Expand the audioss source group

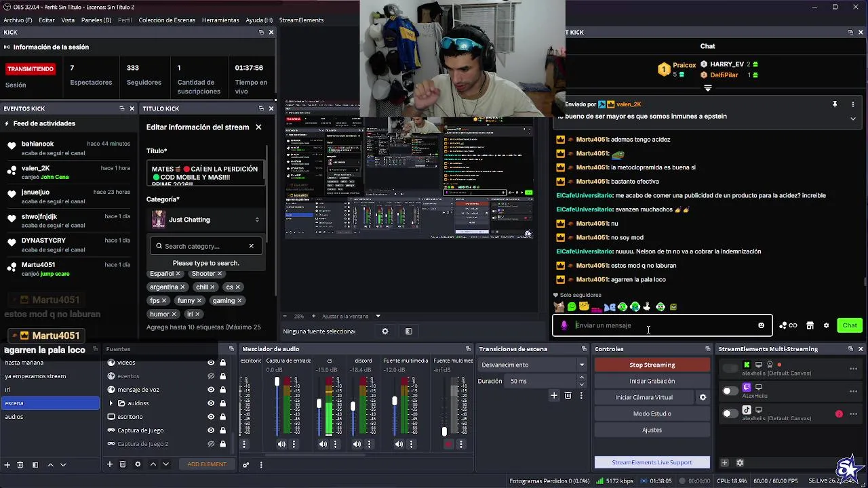tap(111, 403)
